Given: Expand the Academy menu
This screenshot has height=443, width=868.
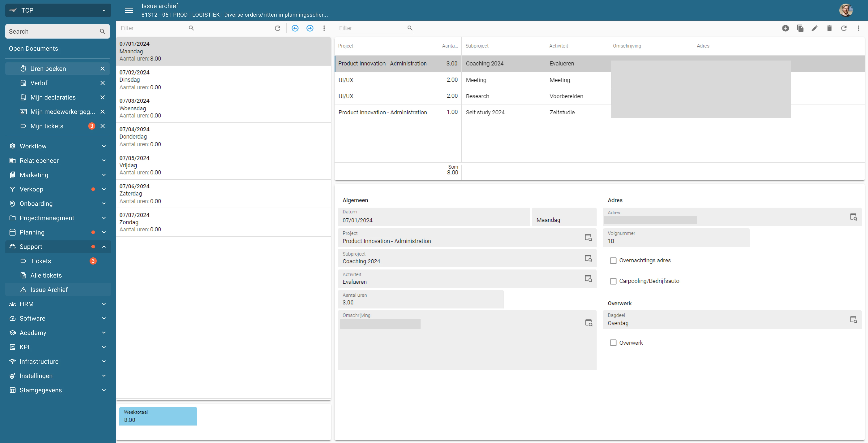Looking at the screenshot, I should pos(58,333).
